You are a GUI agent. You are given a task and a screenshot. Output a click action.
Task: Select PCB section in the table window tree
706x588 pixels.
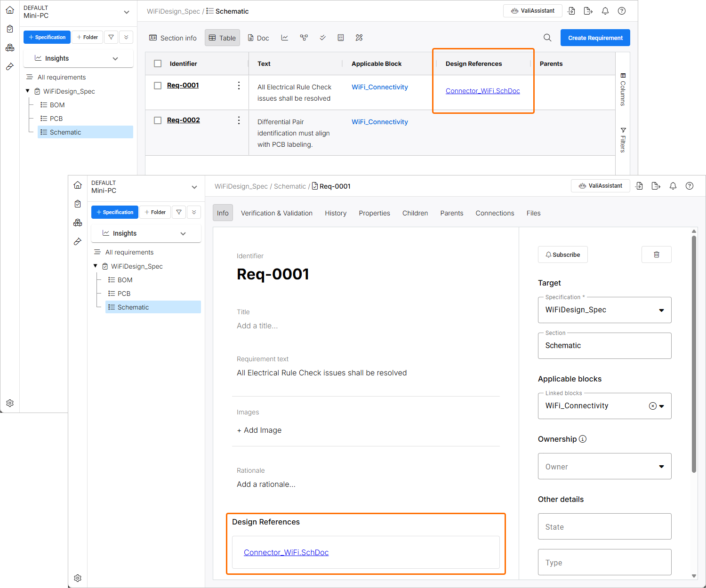coord(56,119)
